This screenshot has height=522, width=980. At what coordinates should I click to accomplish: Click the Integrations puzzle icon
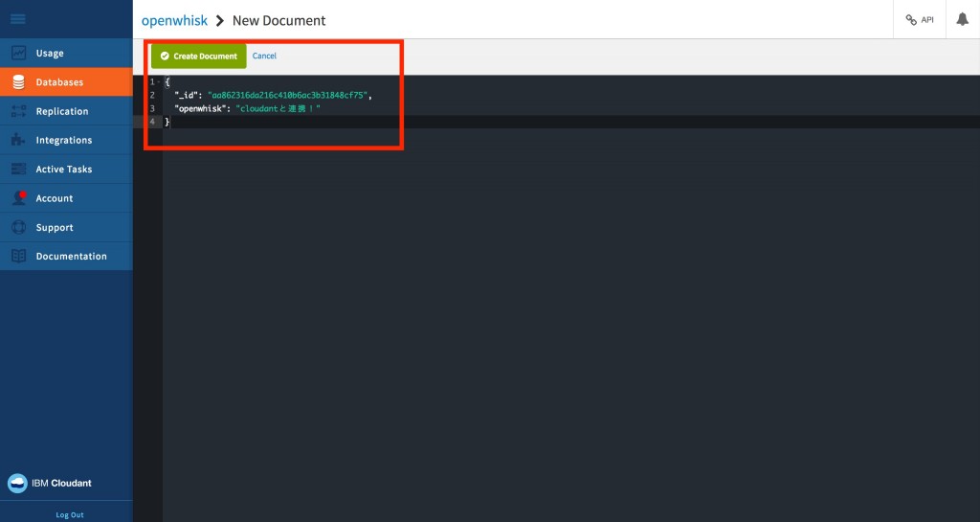point(19,140)
